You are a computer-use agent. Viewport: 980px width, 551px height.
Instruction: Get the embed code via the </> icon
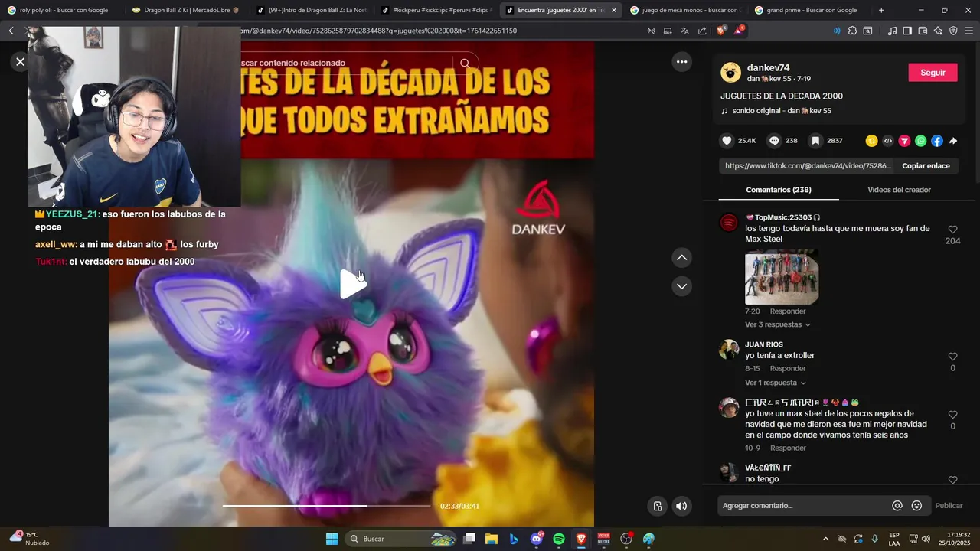click(888, 141)
